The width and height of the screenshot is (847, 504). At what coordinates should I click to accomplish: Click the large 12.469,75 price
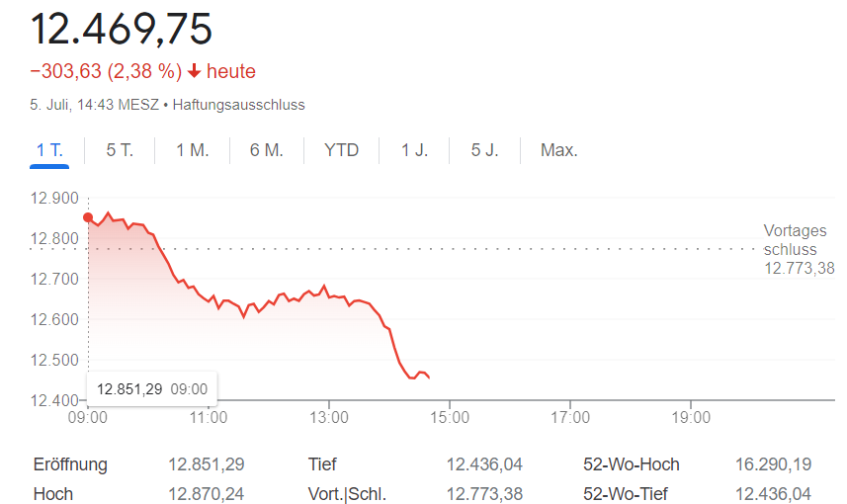(x=122, y=30)
